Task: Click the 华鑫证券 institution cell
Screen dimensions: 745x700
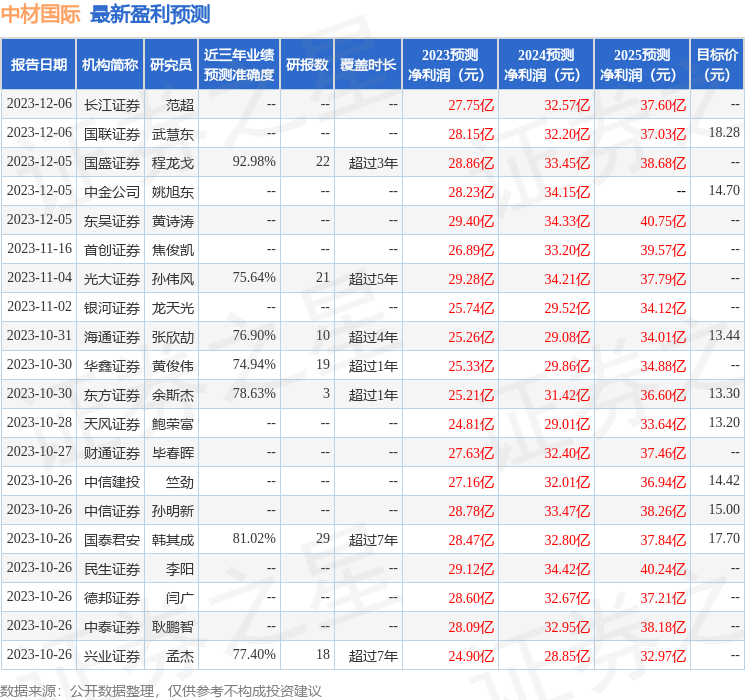Action: 112,366
